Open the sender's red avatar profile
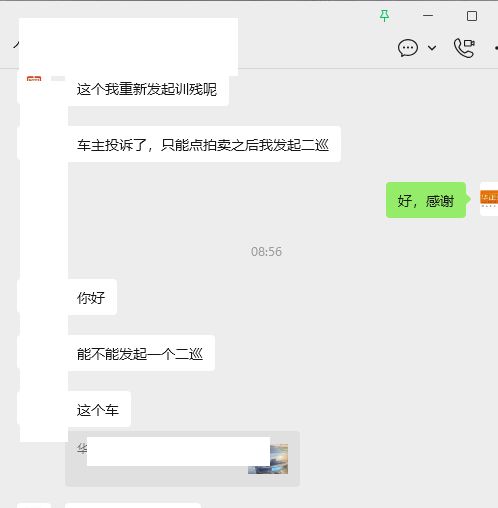This screenshot has height=508, width=498. (x=34, y=80)
